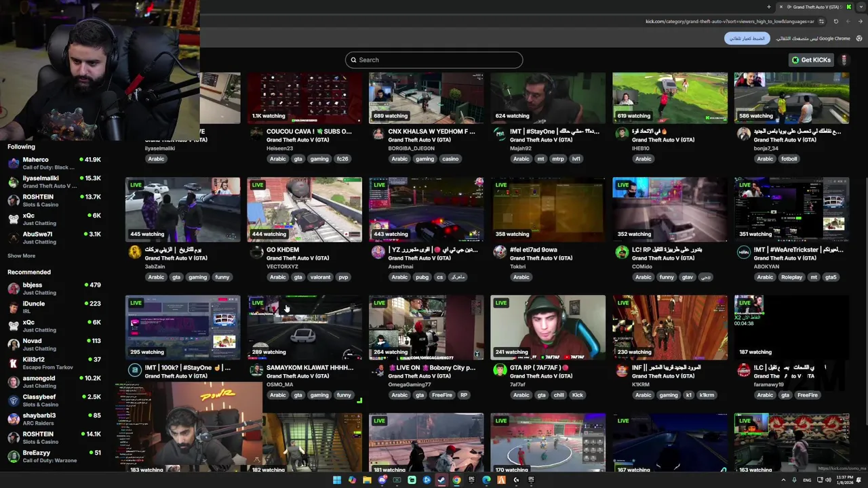Select the mtrp tag under Majah92
The width and height of the screenshot is (868, 488).
pyautogui.click(x=558, y=159)
